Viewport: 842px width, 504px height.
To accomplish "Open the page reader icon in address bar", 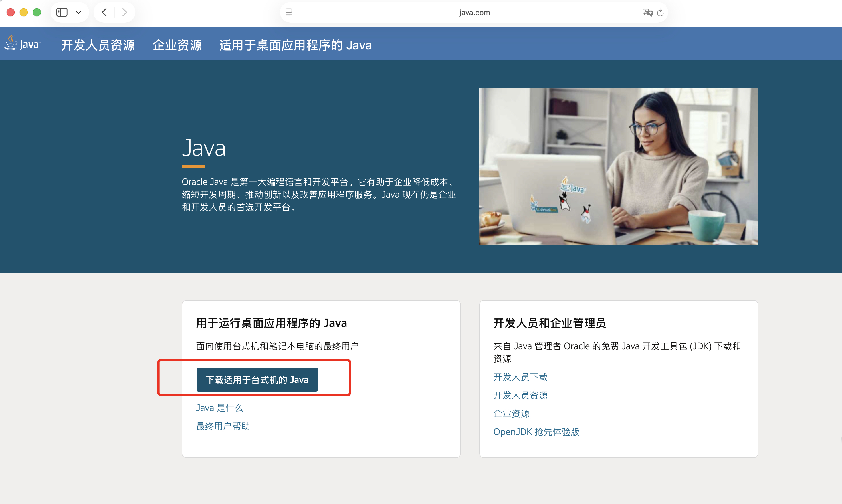I will tap(289, 13).
